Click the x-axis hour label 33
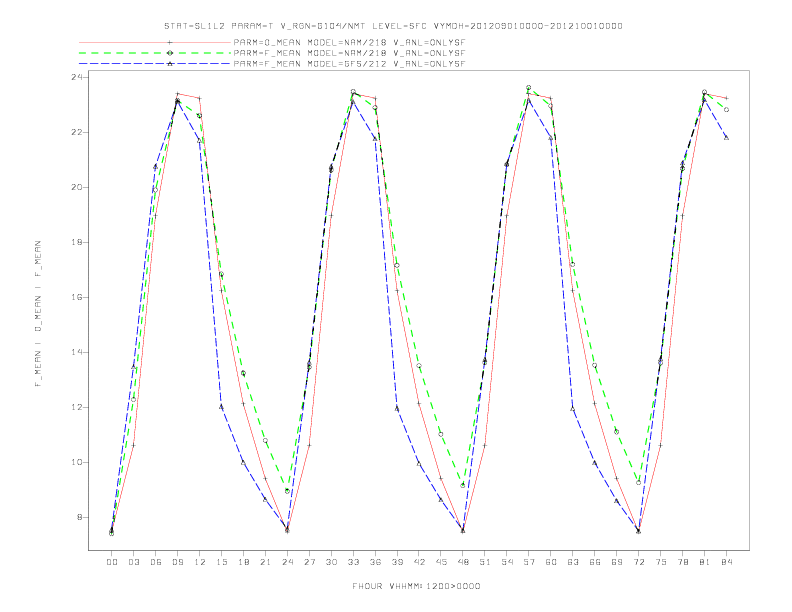 353,562
